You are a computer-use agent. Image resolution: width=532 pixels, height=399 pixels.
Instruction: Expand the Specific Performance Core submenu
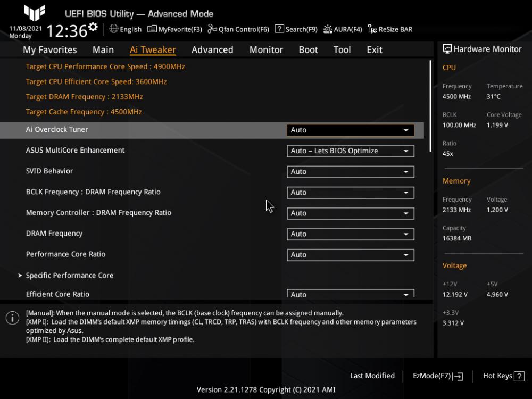(70, 276)
